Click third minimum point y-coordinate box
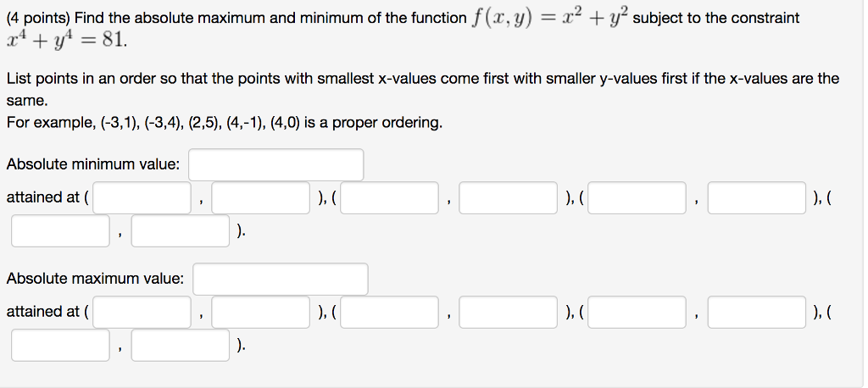The width and height of the screenshot is (868, 388). (x=757, y=197)
